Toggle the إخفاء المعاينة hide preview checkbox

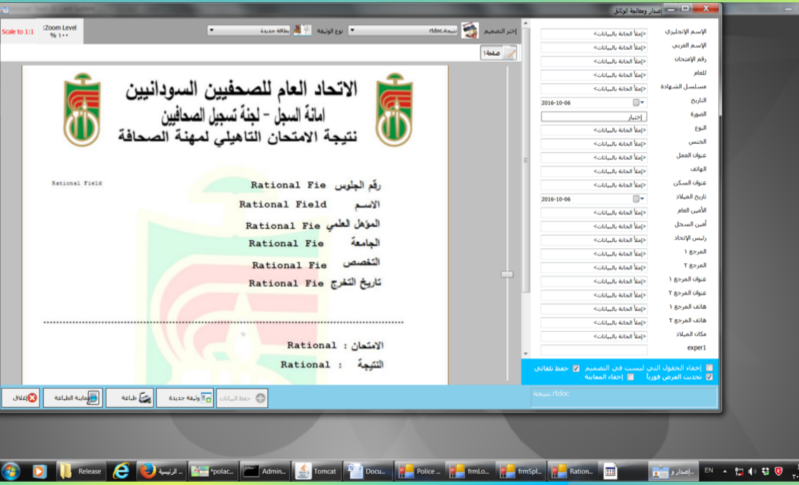pyautogui.click(x=630, y=377)
